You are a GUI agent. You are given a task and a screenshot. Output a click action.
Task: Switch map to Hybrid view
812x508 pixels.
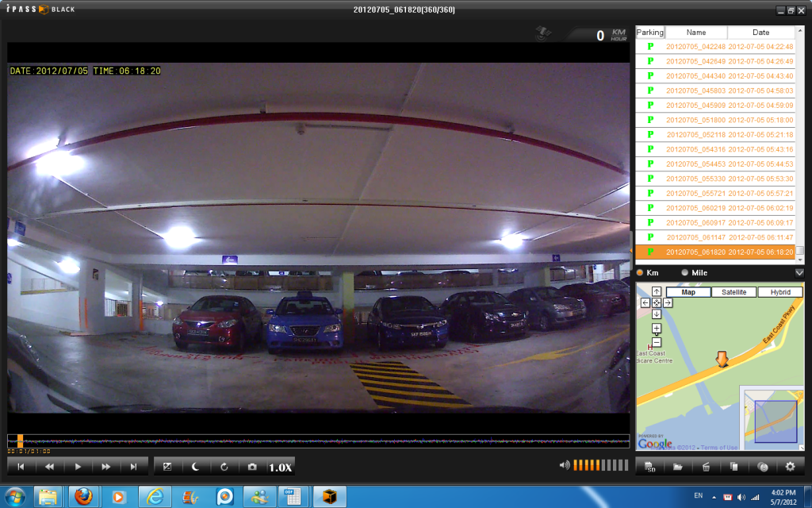pyautogui.click(x=780, y=292)
